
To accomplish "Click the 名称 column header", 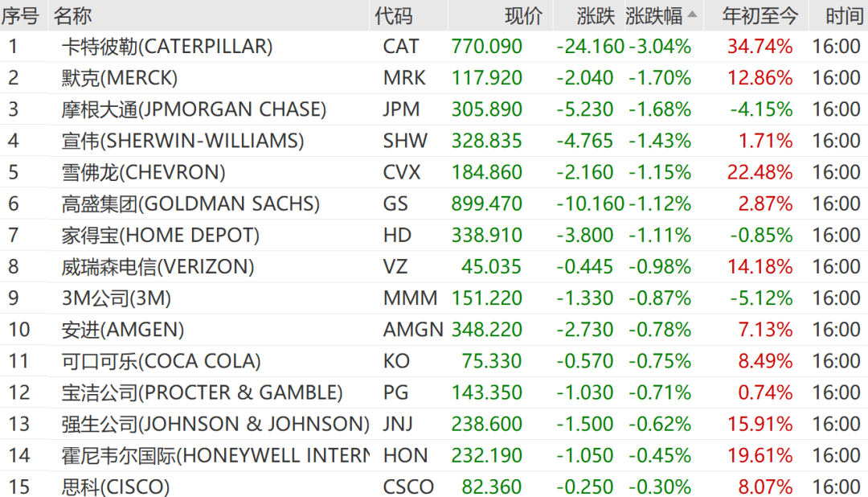I will tap(72, 15).
